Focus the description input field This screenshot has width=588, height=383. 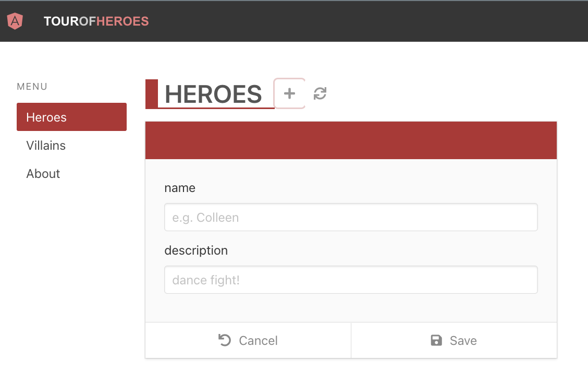click(x=351, y=280)
